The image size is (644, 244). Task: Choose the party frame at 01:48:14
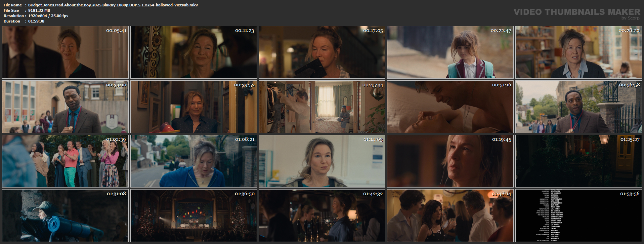coord(450,216)
